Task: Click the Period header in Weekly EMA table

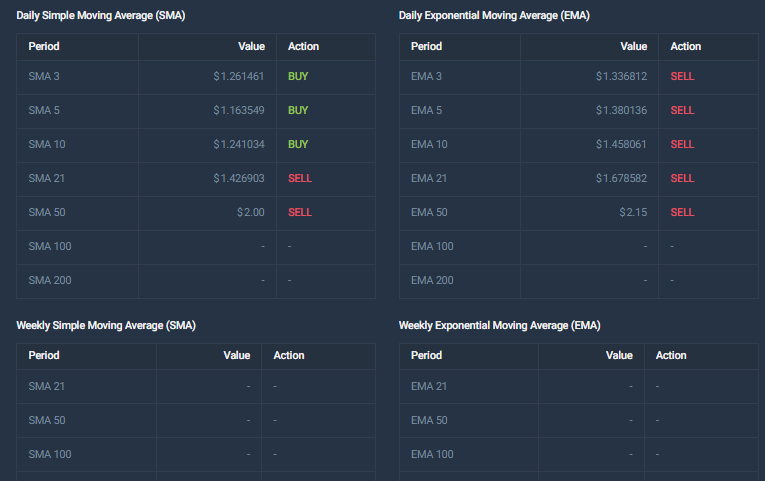Action: [x=426, y=356]
